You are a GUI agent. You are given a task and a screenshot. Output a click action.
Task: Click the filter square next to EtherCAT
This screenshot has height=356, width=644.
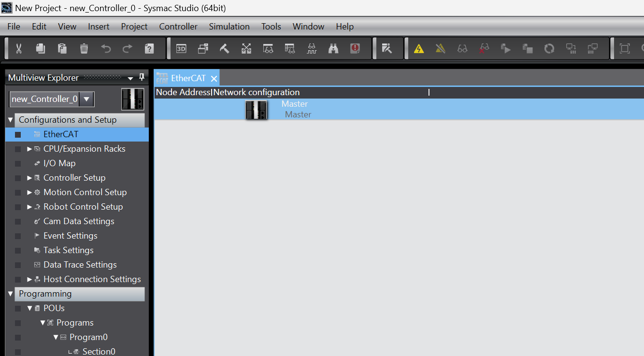18,135
